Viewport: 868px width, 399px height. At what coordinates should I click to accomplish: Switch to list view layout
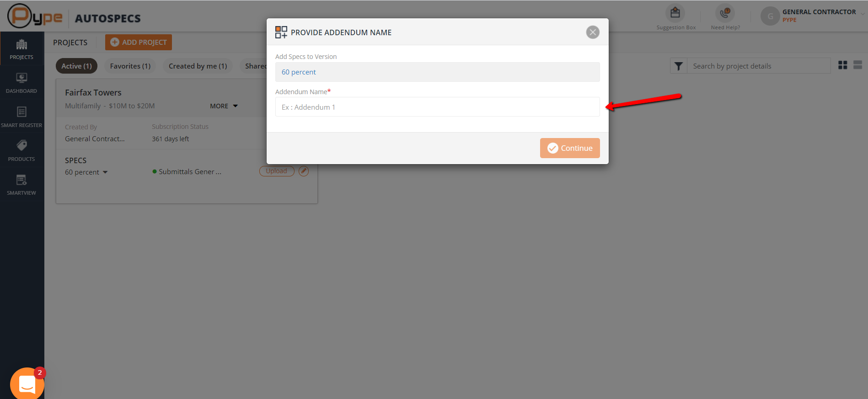click(858, 65)
